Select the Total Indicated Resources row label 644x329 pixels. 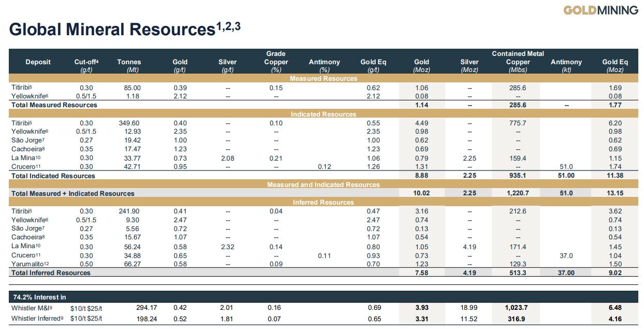pyautogui.click(x=53, y=176)
